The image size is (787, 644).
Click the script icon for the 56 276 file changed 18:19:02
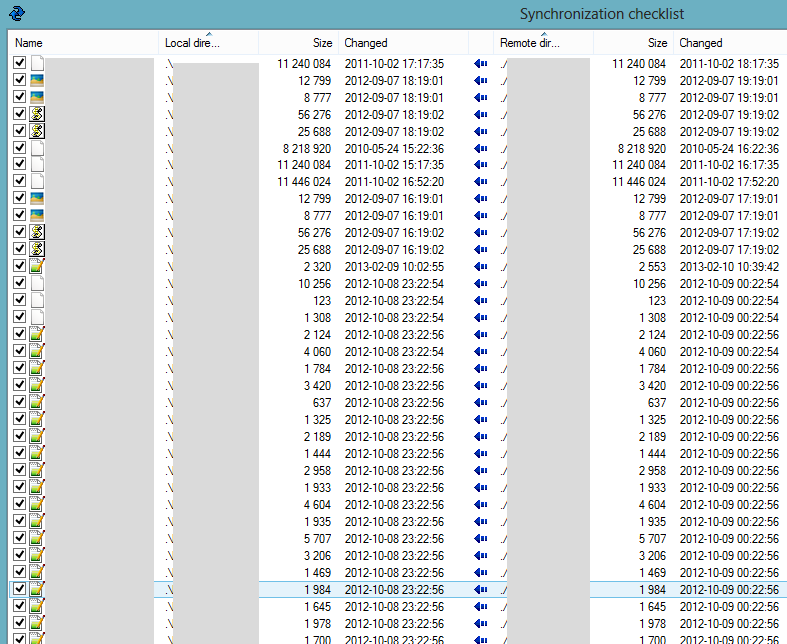click(x=37, y=114)
